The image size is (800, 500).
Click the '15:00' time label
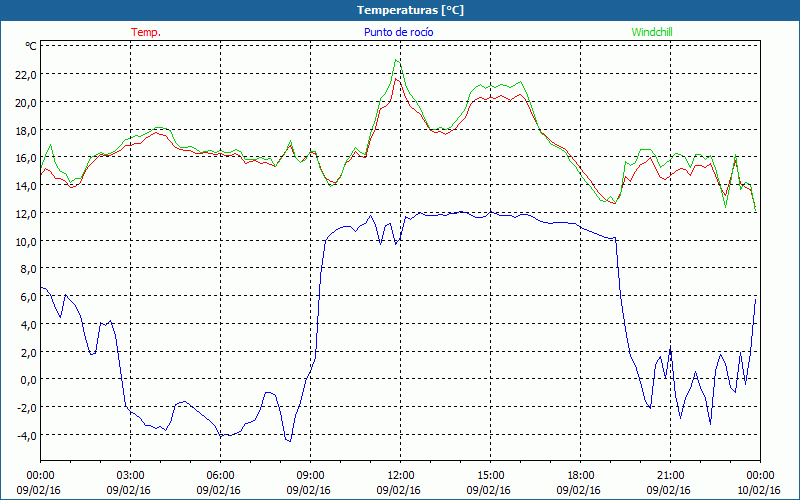(x=490, y=476)
